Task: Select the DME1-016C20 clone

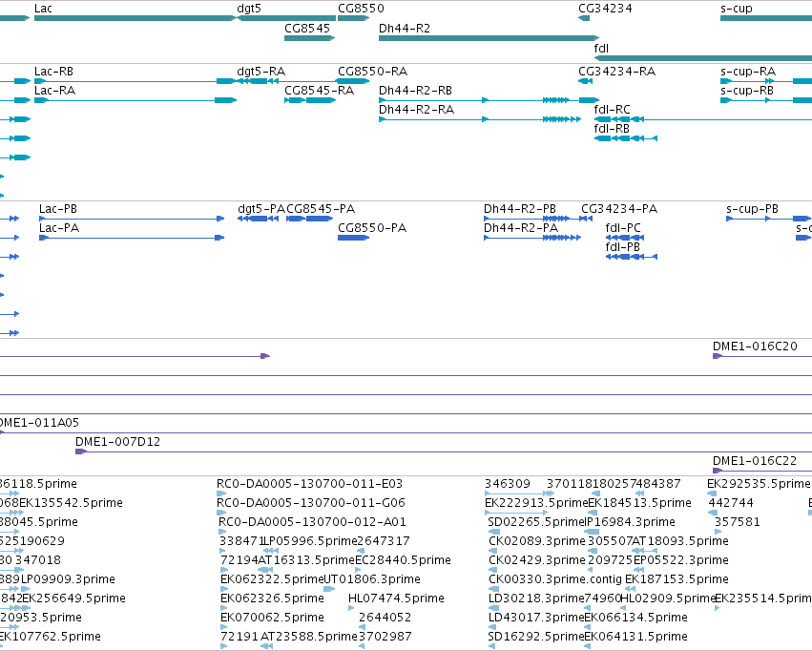Action: pos(762,356)
